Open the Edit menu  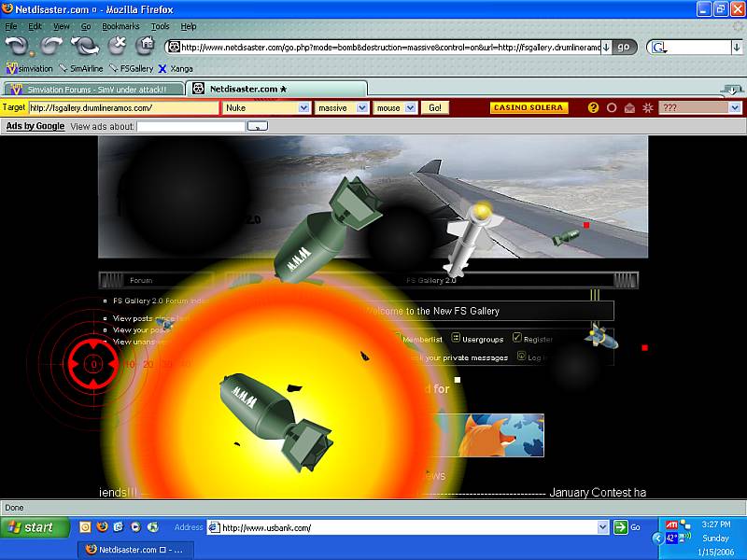pos(35,26)
